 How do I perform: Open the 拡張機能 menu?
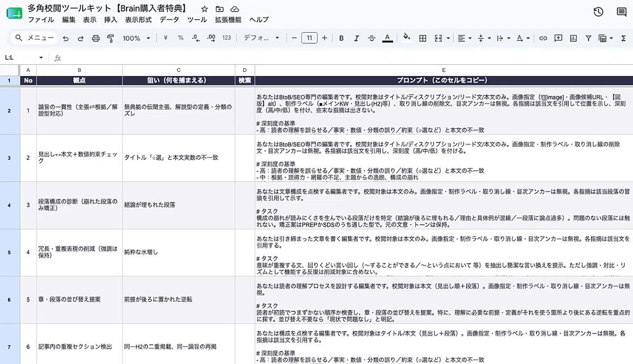click(228, 20)
